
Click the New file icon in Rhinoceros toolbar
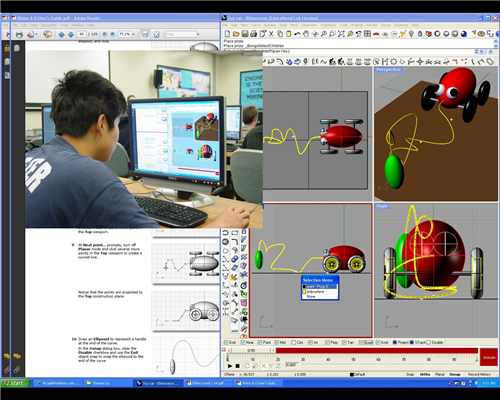[x=227, y=34]
